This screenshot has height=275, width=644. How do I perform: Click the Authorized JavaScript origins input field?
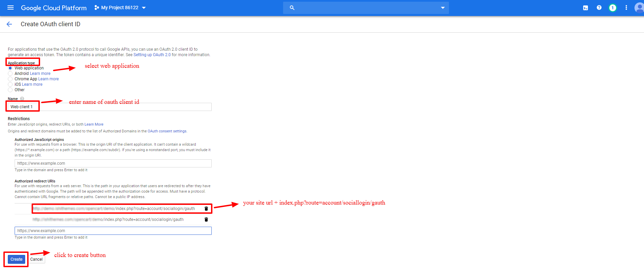113,163
